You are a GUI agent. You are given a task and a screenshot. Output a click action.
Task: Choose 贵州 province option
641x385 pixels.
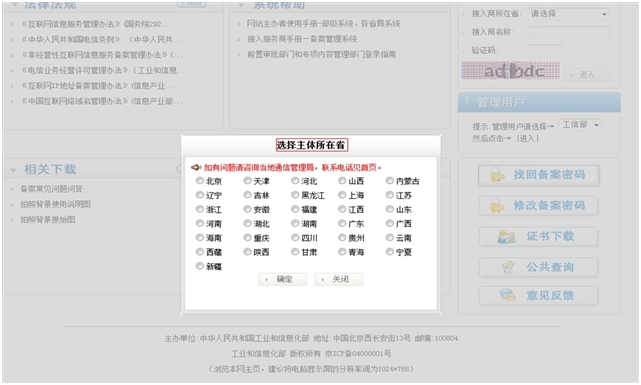[x=342, y=237]
